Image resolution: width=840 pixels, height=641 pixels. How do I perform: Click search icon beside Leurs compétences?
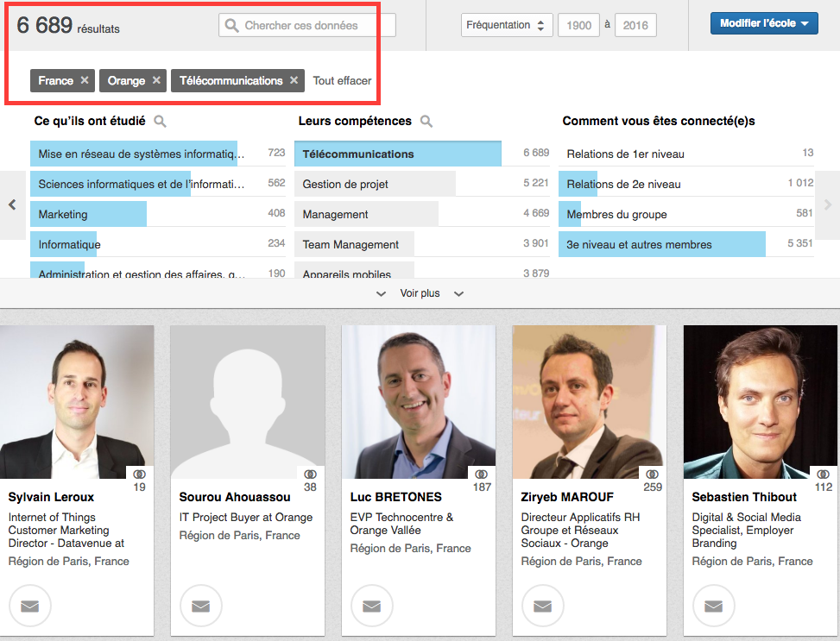point(426,122)
